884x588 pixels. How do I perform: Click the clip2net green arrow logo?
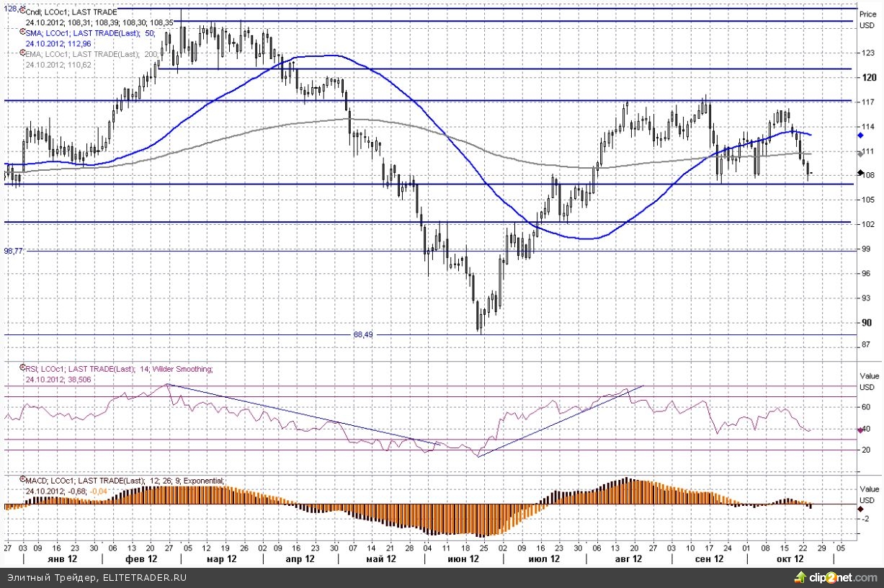(799, 577)
